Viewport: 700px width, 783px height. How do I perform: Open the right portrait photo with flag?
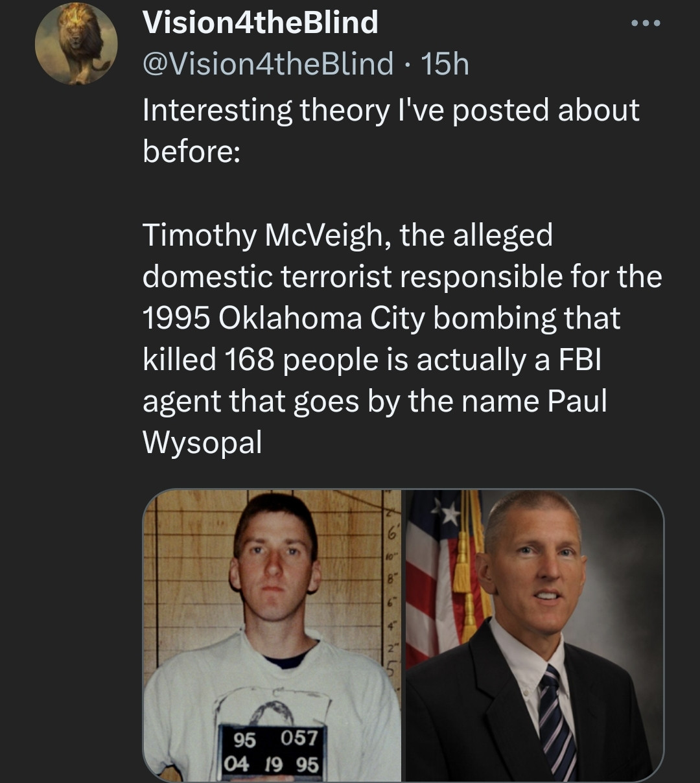tap(534, 635)
